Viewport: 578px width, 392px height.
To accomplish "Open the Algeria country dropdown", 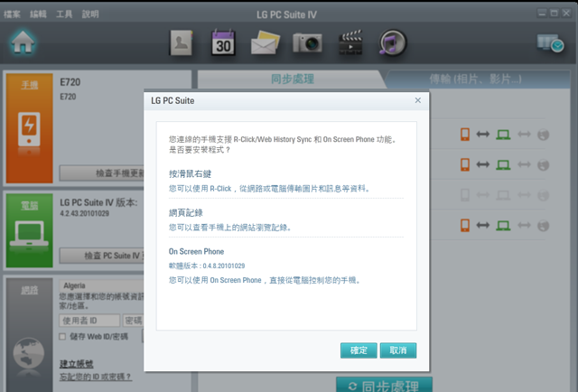I will 102,285.
